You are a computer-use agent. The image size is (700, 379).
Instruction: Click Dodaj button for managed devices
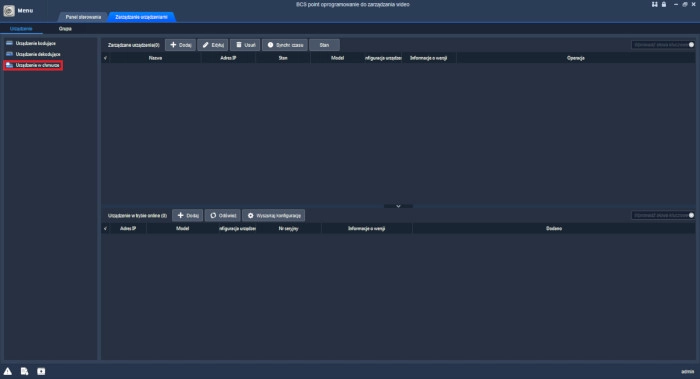pyautogui.click(x=180, y=45)
